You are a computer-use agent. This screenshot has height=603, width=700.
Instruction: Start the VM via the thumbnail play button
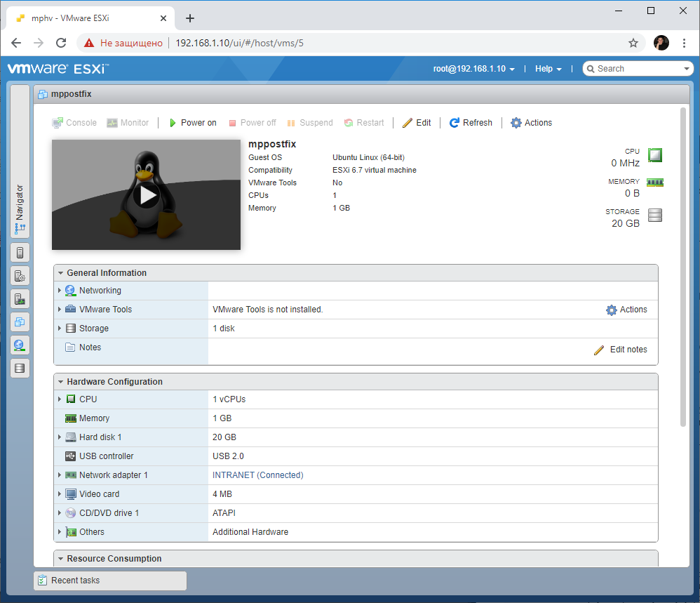pos(147,194)
